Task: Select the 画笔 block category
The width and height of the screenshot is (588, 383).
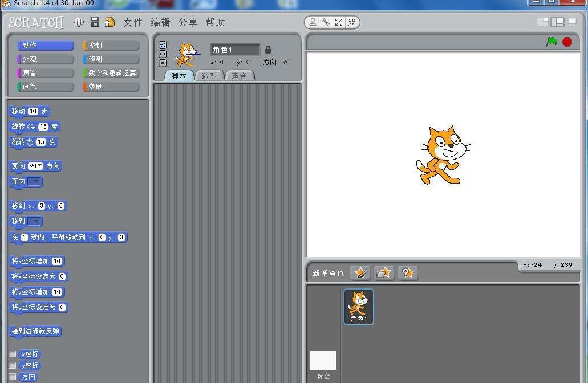Action: click(46, 87)
